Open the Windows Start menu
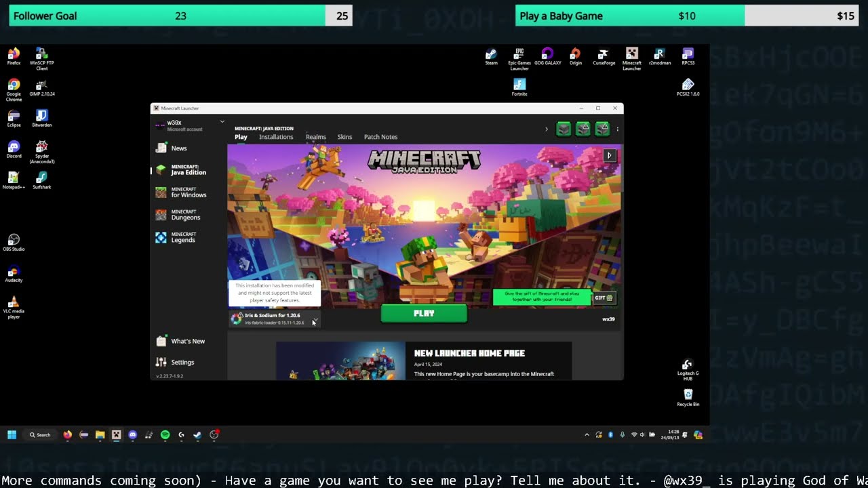 [12, 435]
